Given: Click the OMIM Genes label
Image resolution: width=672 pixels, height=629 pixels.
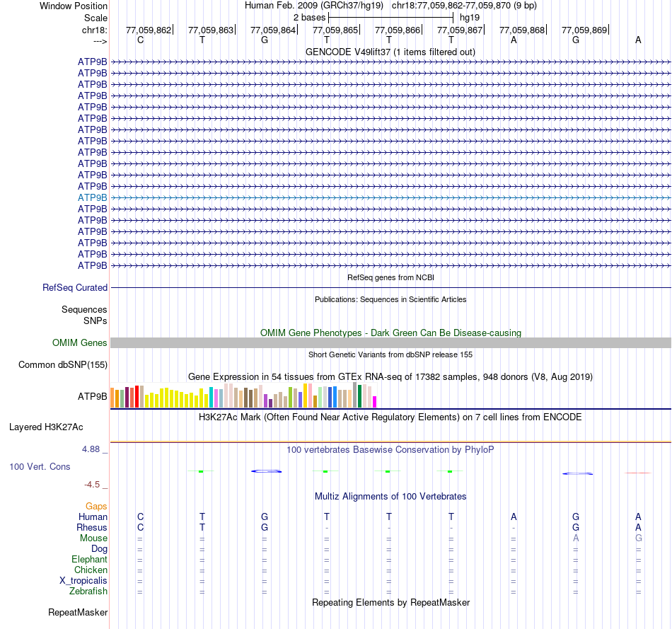Looking at the screenshot, I should click(79, 343).
